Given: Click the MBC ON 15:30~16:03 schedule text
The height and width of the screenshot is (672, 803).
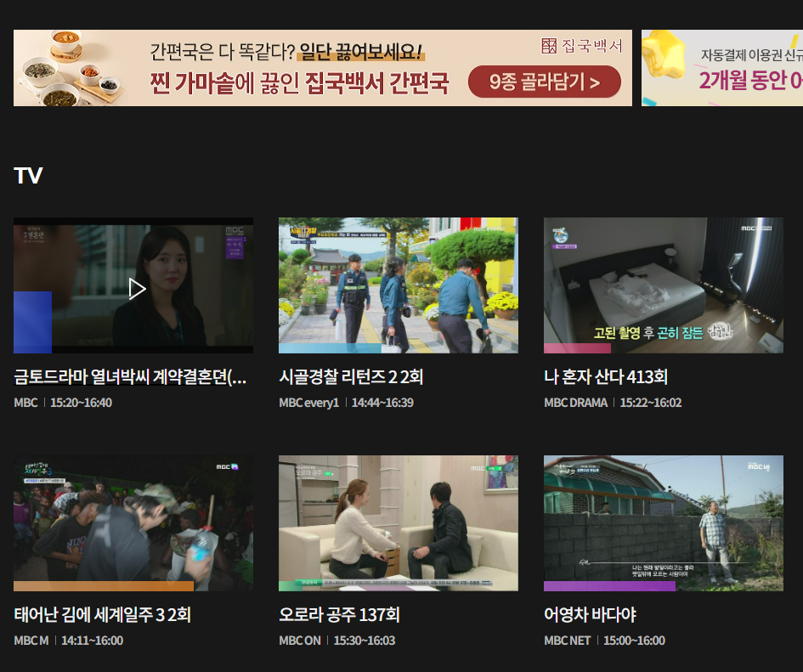Looking at the screenshot, I should pyautogui.click(x=337, y=641).
